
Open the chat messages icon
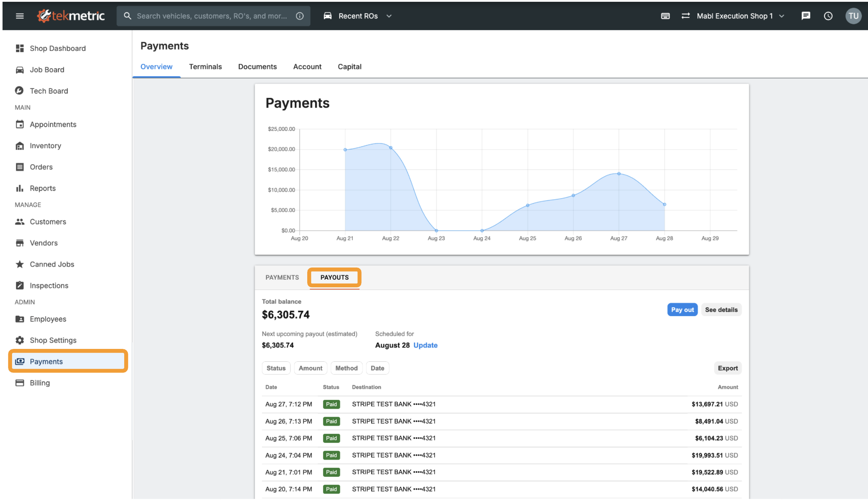[806, 16]
